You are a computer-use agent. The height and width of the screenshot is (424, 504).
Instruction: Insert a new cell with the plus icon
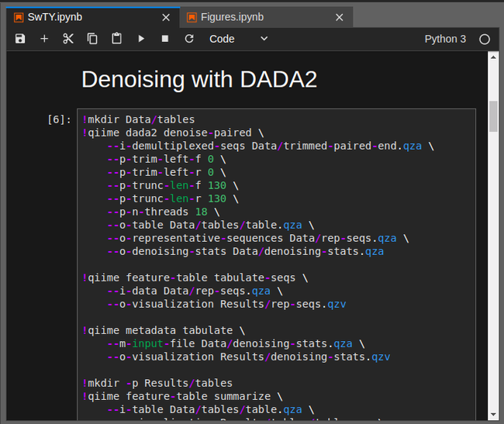(44, 39)
